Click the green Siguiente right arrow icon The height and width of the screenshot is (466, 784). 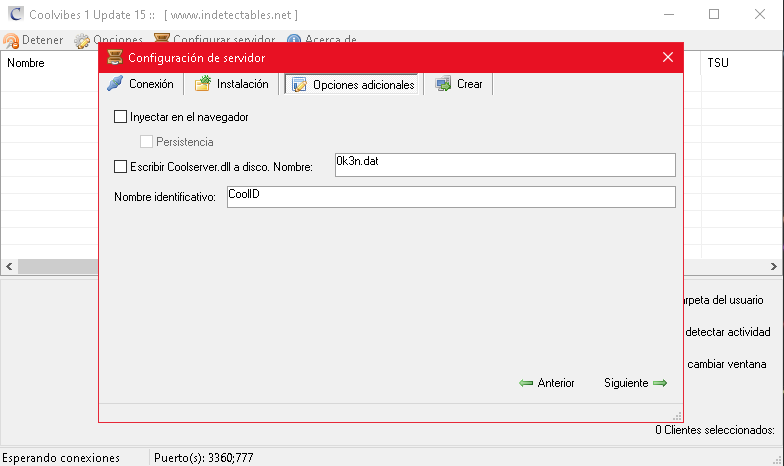pos(660,383)
